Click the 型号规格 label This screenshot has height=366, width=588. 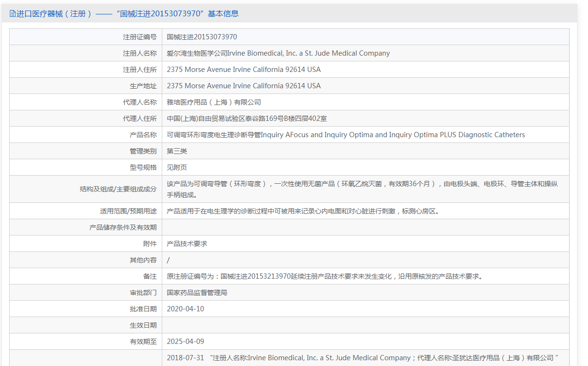pos(143,167)
